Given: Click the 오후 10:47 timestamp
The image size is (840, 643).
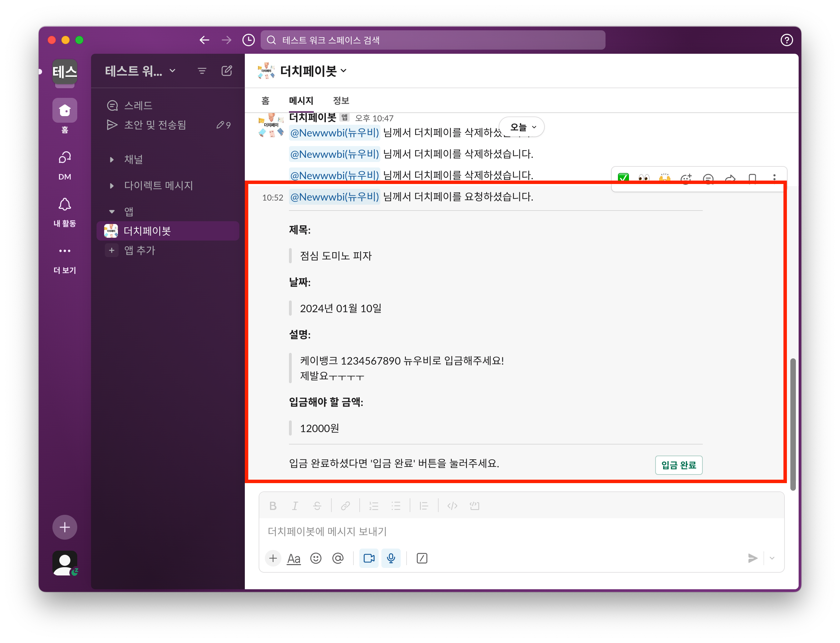Looking at the screenshot, I should [374, 118].
